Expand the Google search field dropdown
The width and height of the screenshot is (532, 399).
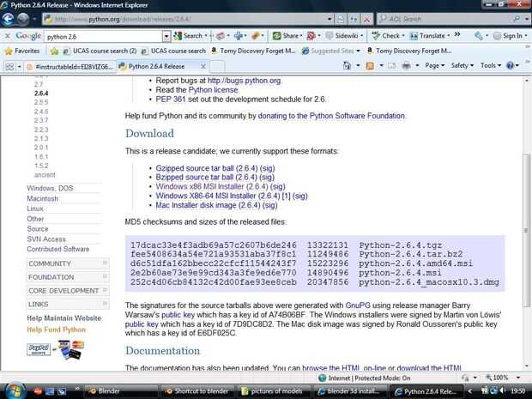tap(166, 36)
